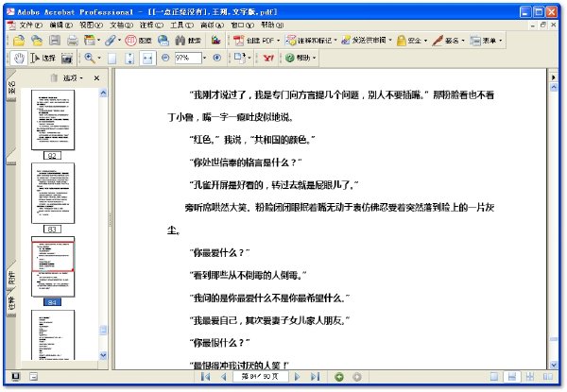Viewport: 567px width, 392px height.
Task: Click the gray next view button
Action: tap(357, 377)
